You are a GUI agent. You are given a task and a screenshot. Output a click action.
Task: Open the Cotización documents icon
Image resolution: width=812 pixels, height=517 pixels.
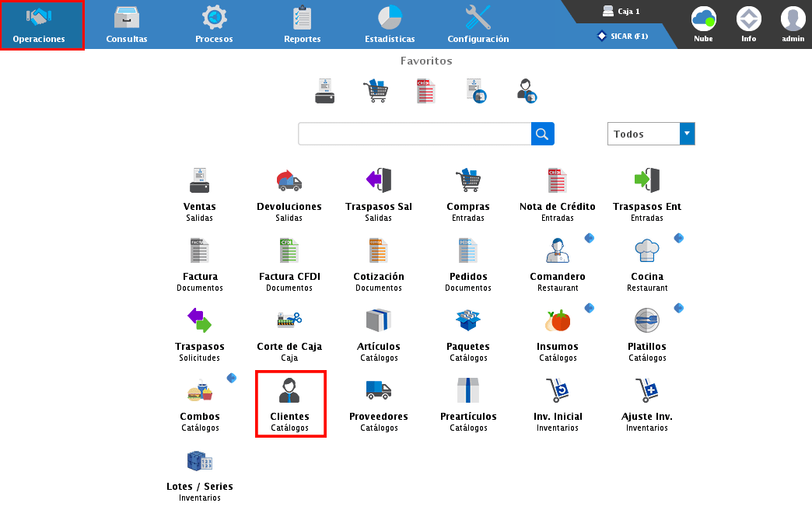(x=379, y=252)
